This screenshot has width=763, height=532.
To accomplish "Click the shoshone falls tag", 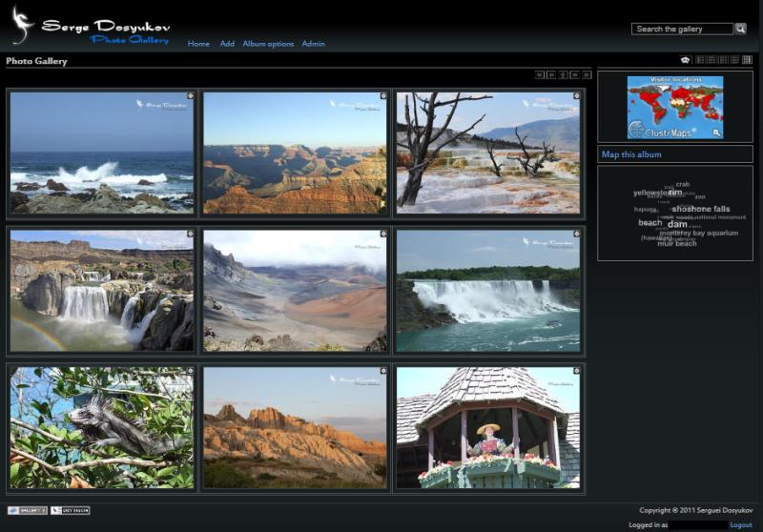I will (x=701, y=209).
